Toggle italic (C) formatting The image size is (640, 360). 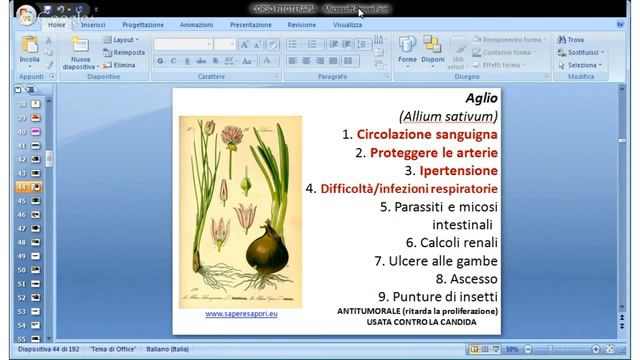tap(173, 61)
